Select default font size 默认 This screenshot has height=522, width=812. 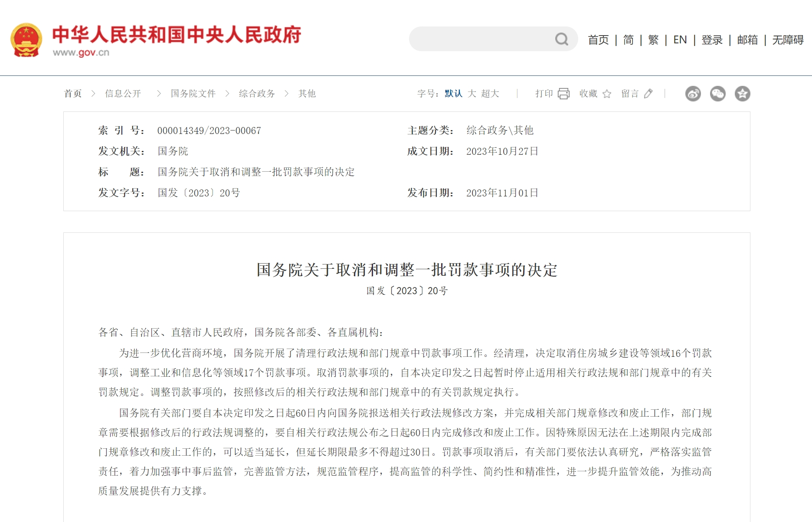coord(453,94)
